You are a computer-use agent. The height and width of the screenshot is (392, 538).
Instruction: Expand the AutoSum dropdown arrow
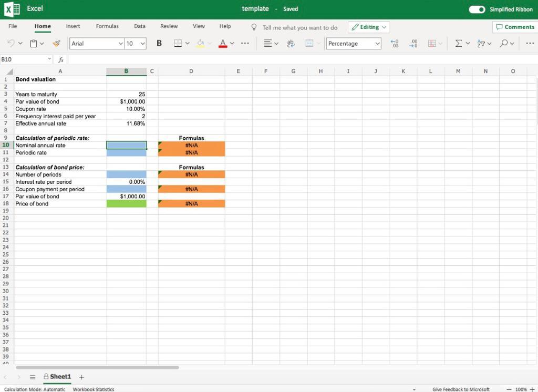tap(468, 43)
